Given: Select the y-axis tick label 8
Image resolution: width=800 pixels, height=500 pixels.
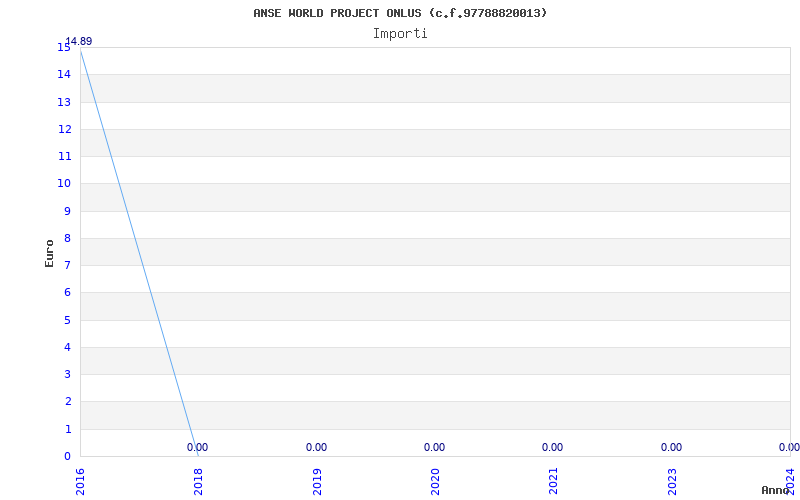Looking at the screenshot, I should (x=67, y=238).
